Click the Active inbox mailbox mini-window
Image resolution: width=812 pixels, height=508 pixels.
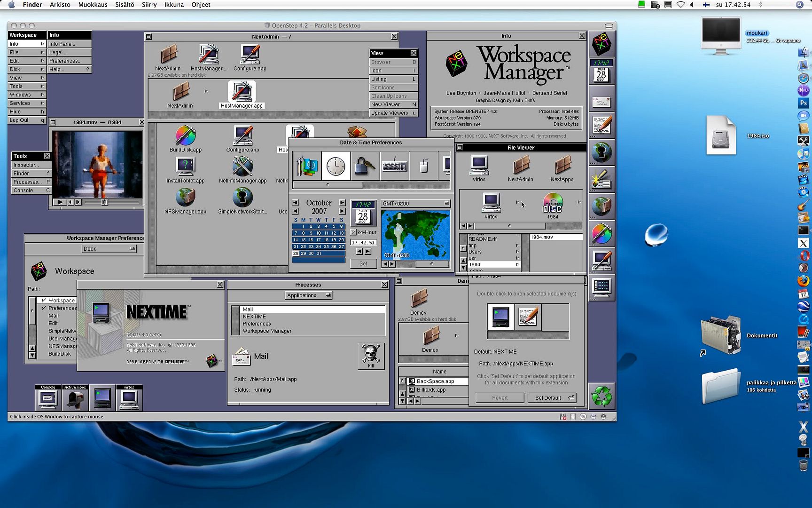[75, 398]
